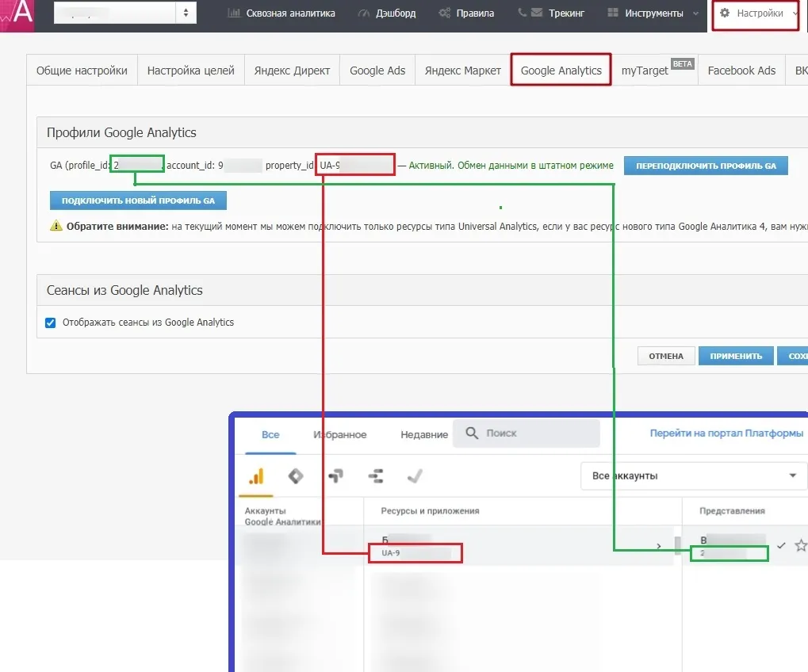The height and width of the screenshot is (672, 808).
Task: Click Переподключить профиль GA button
Action: pos(706,166)
